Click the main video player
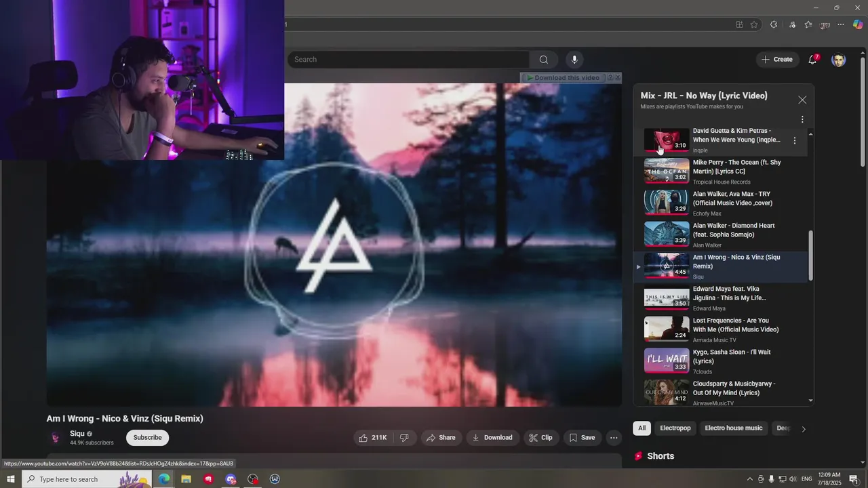The image size is (868, 488). [x=334, y=245]
